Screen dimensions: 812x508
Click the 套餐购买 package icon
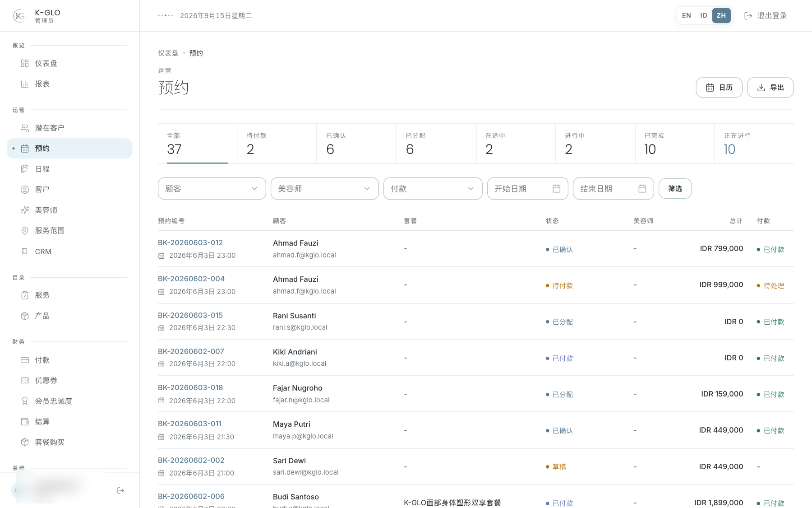pos(25,442)
